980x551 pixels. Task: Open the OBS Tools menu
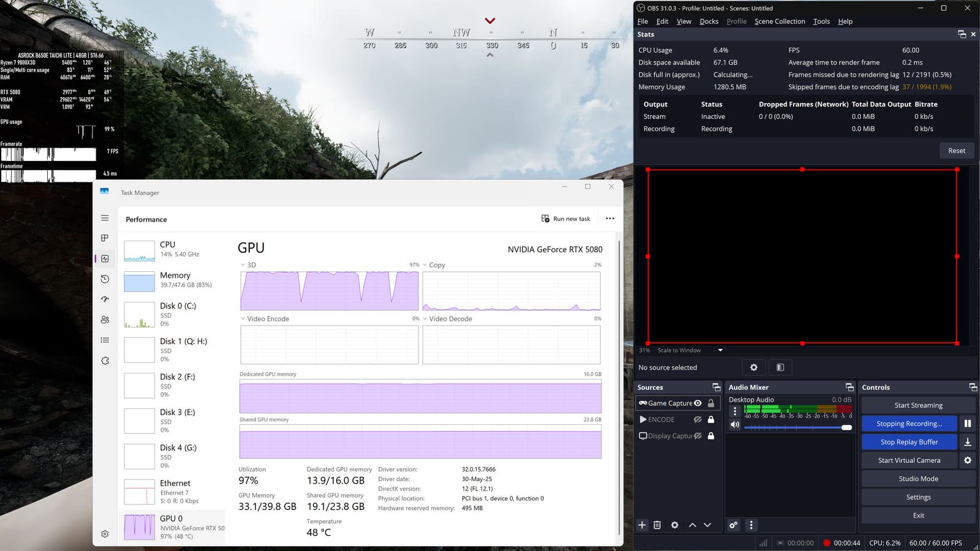[x=821, y=21]
